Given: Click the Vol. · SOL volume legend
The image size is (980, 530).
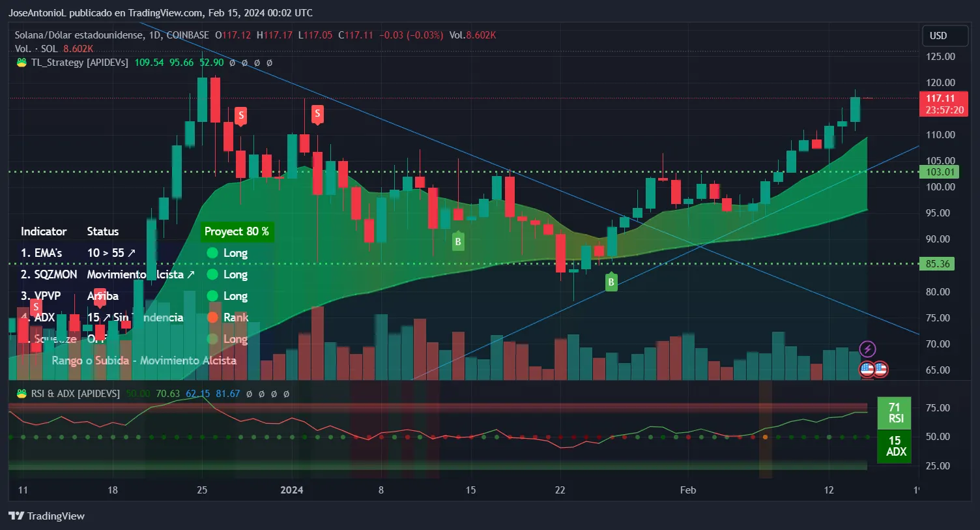Looking at the screenshot, I should (36, 49).
